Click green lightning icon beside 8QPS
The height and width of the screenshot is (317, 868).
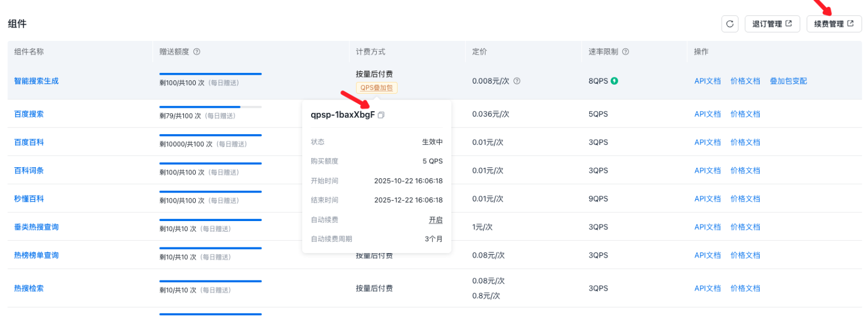pyautogui.click(x=615, y=81)
